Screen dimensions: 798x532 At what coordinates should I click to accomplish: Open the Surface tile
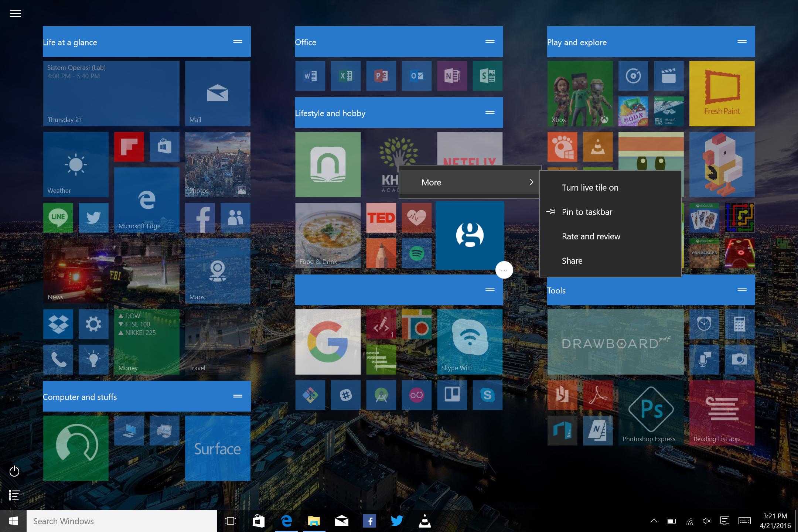click(218, 448)
